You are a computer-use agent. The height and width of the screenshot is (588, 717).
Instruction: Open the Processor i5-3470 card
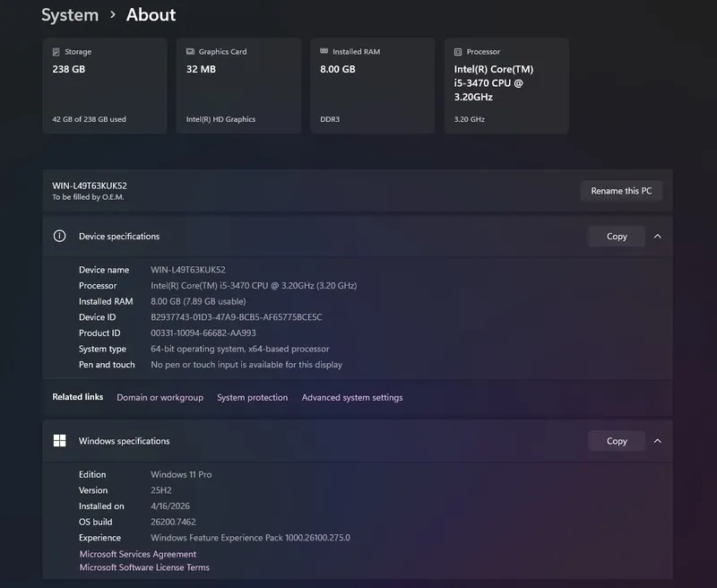506,86
